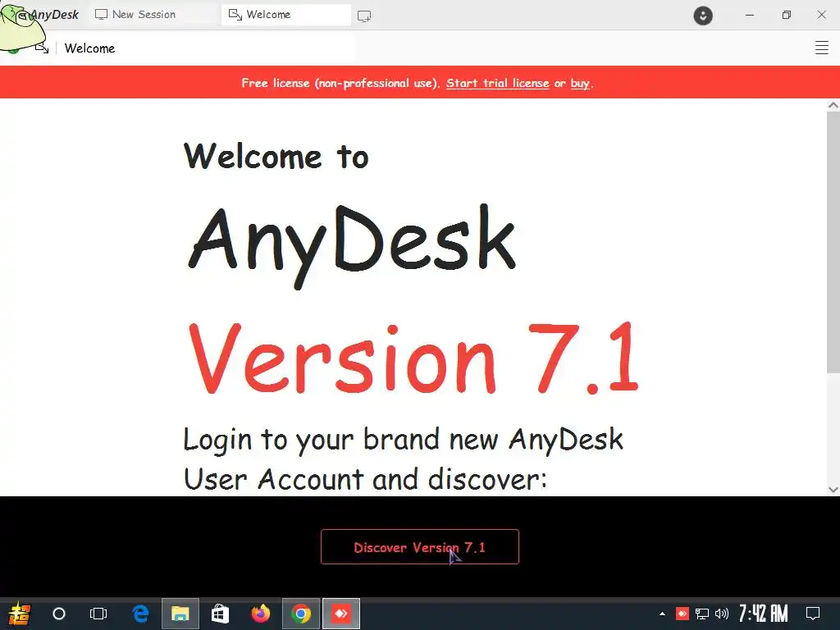Click the dark round download indicator icon
The height and width of the screenshot is (630, 840).
coord(703,15)
